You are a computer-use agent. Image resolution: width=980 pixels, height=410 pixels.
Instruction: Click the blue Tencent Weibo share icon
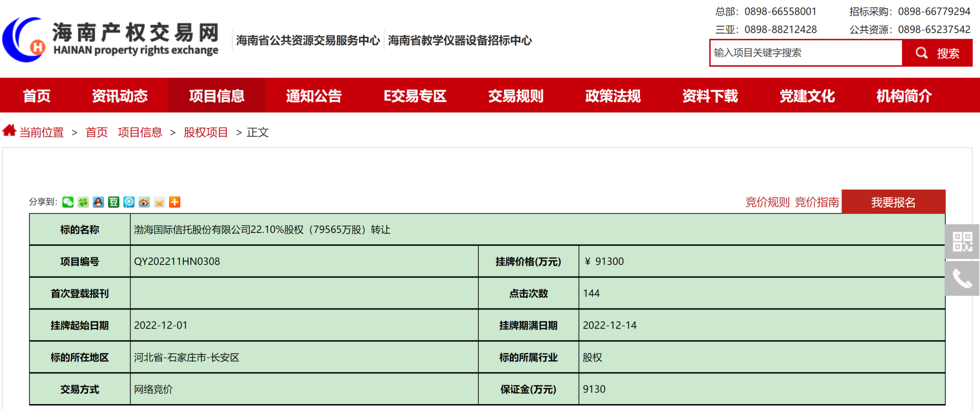(129, 202)
